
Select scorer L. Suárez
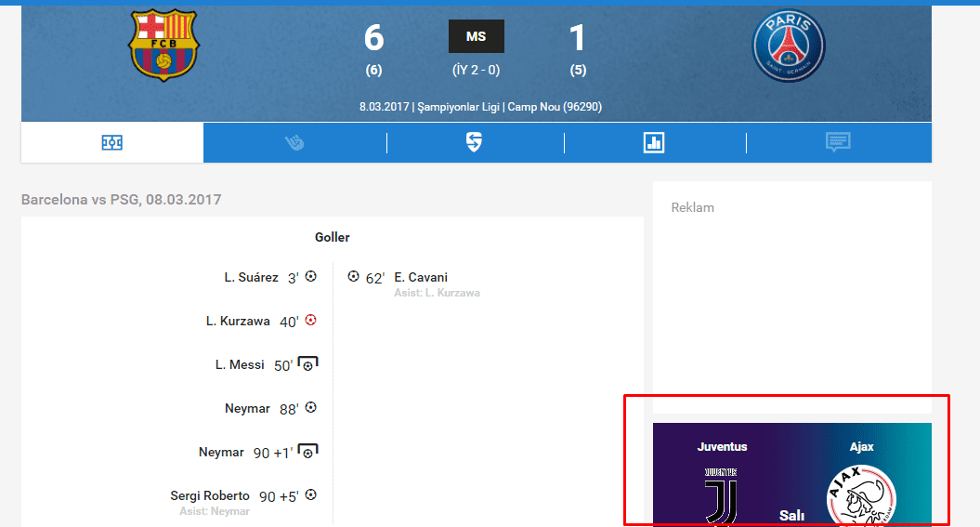(x=251, y=278)
